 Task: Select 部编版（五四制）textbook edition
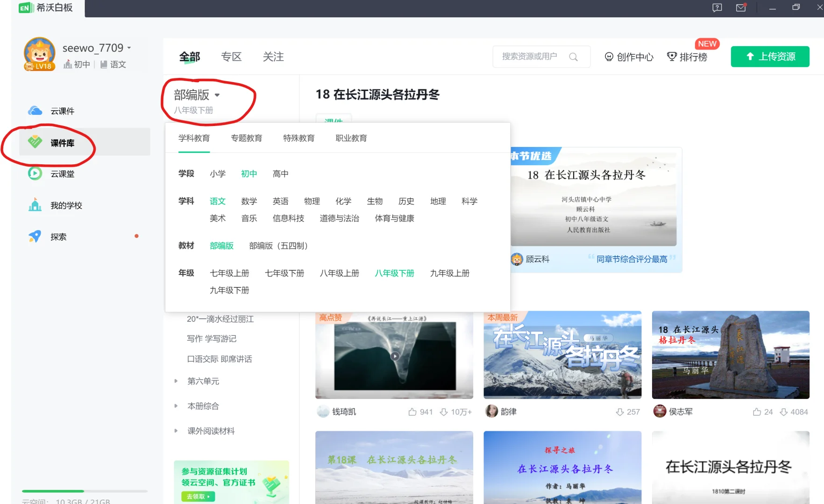(278, 246)
